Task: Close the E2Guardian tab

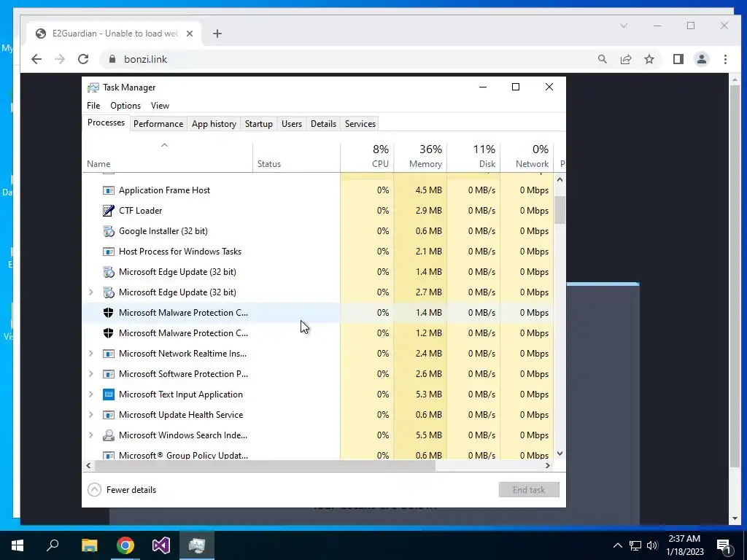Action: tap(190, 34)
